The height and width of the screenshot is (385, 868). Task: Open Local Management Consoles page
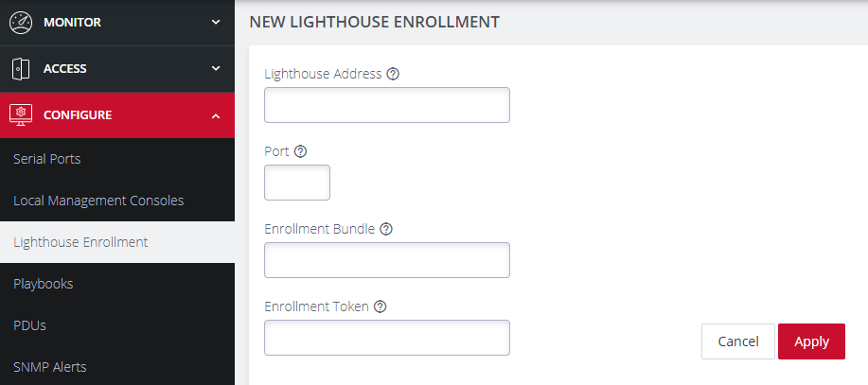(98, 201)
